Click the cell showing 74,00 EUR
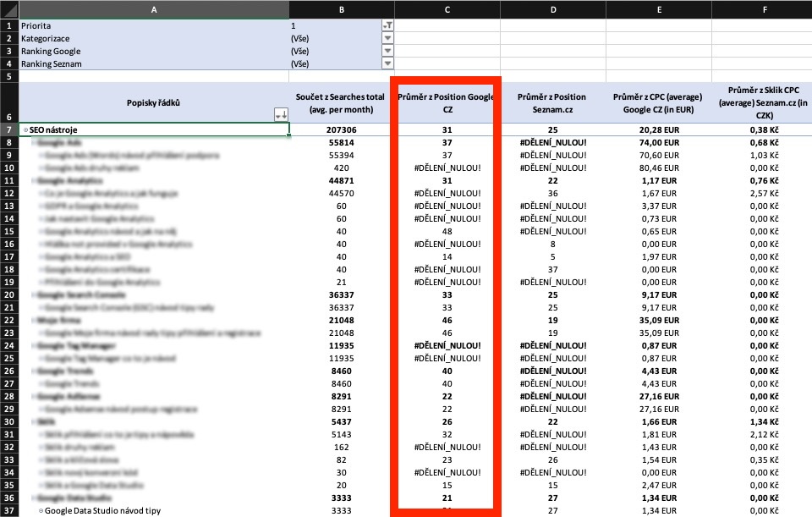 [x=659, y=142]
